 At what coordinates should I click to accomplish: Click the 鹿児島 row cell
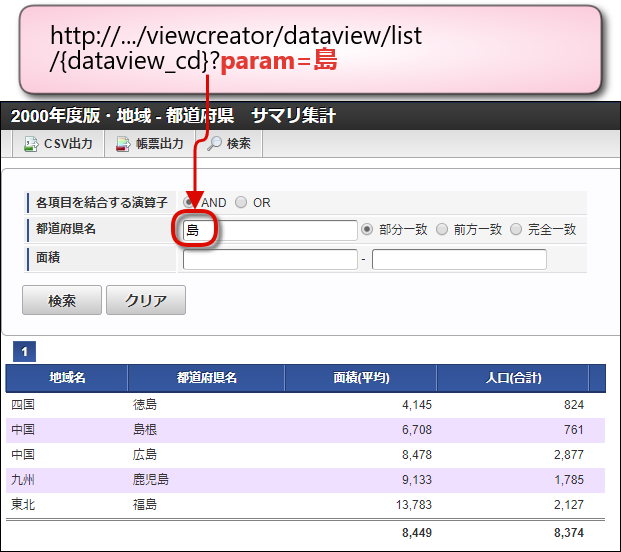[150, 480]
